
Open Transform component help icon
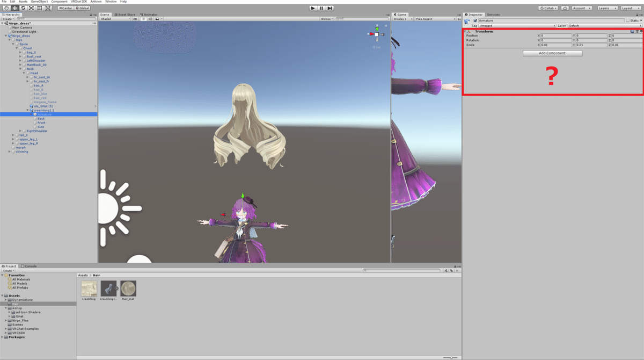tap(632, 32)
